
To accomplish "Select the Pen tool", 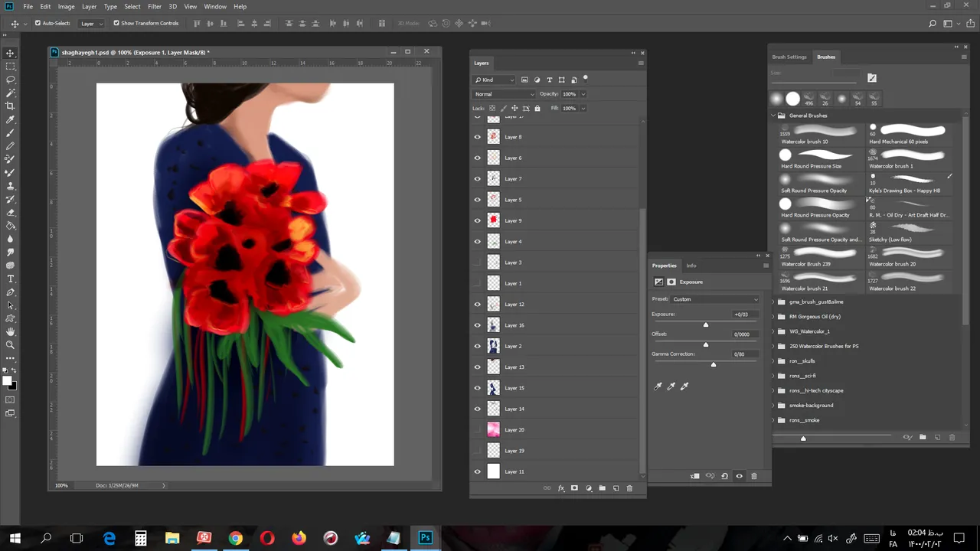I will click(x=11, y=292).
